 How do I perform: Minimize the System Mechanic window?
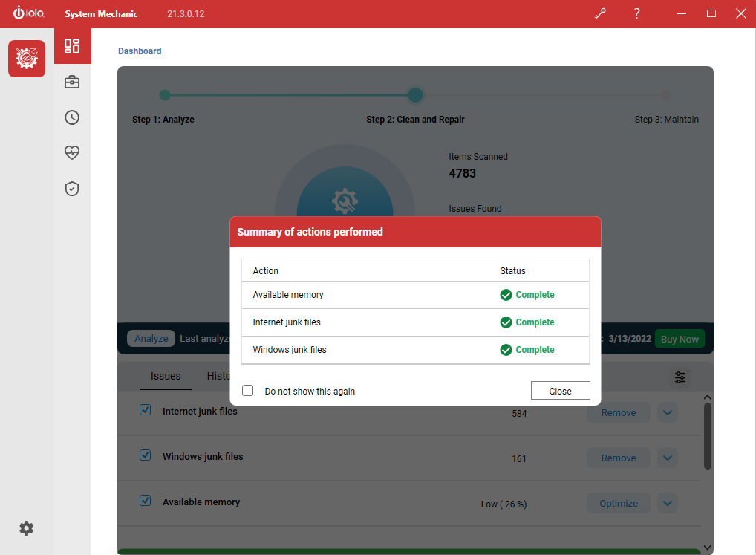pyautogui.click(x=682, y=13)
